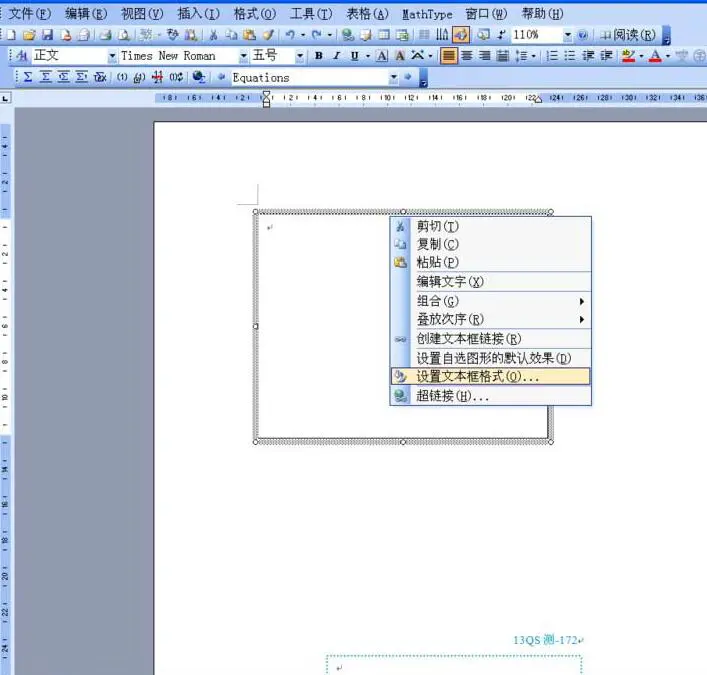This screenshot has width=707, height=675.
Task: Click inside the lower dotted text box
Action: coord(453,666)
